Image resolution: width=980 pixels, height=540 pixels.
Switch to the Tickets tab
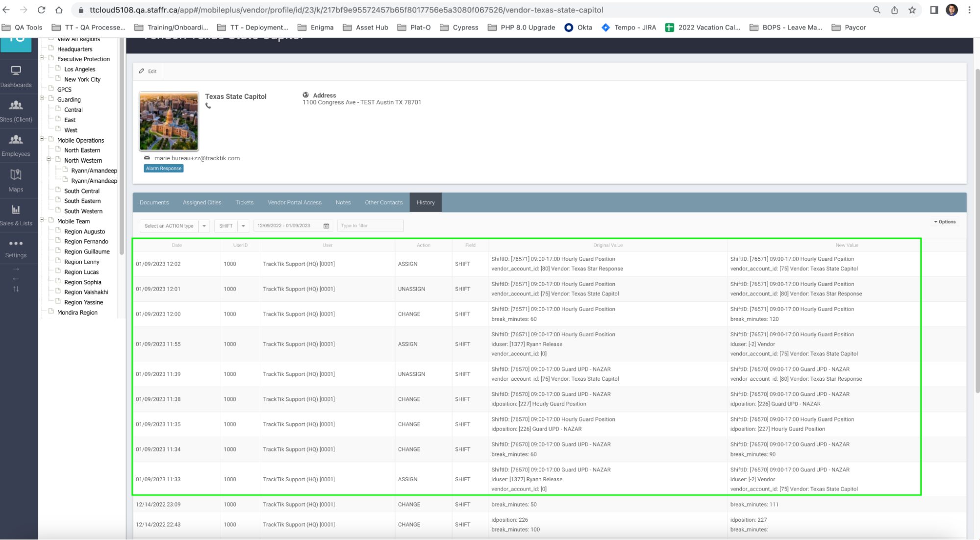tap(244, 202)
